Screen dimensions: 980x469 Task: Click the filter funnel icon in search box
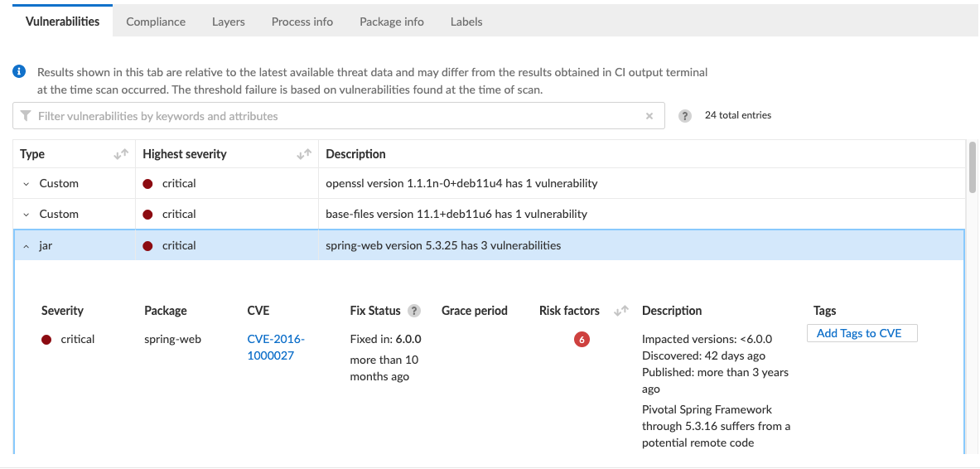click(x=26, y=116)
